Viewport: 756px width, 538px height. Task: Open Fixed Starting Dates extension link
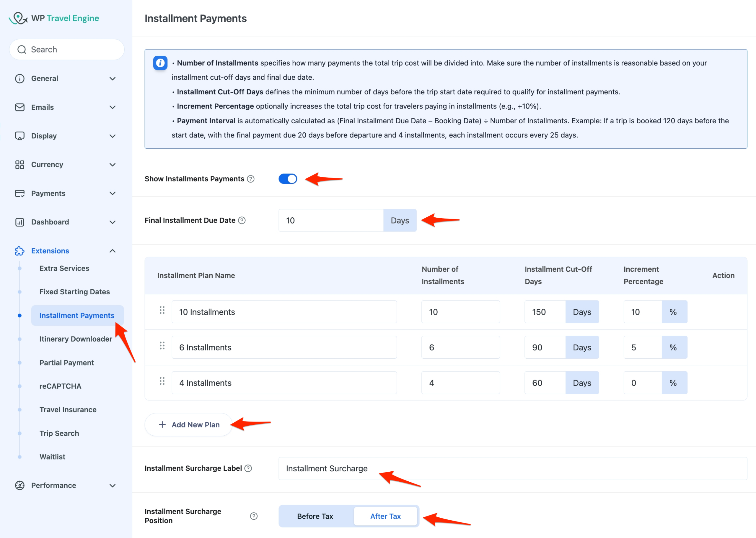pyautogui.click(x=75, y=291)
